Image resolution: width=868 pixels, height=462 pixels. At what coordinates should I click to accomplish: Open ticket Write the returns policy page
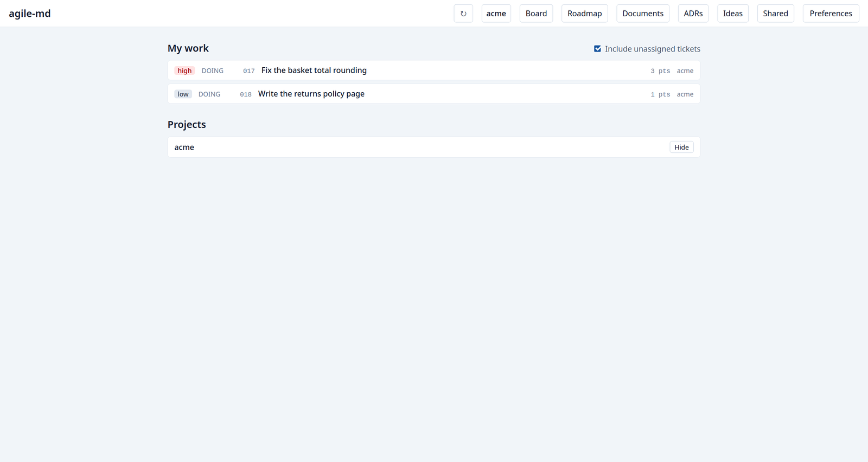(x=311, y=94)
